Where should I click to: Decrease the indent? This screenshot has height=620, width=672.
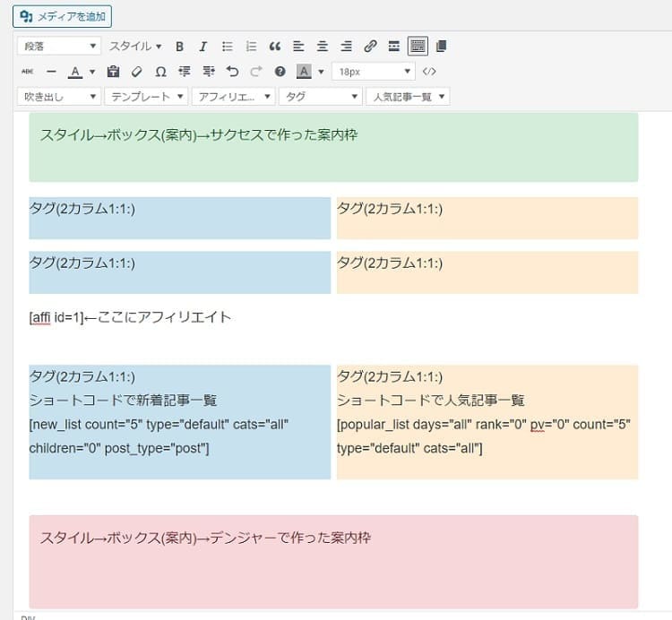pyautogui.click(x=185, y=72)
